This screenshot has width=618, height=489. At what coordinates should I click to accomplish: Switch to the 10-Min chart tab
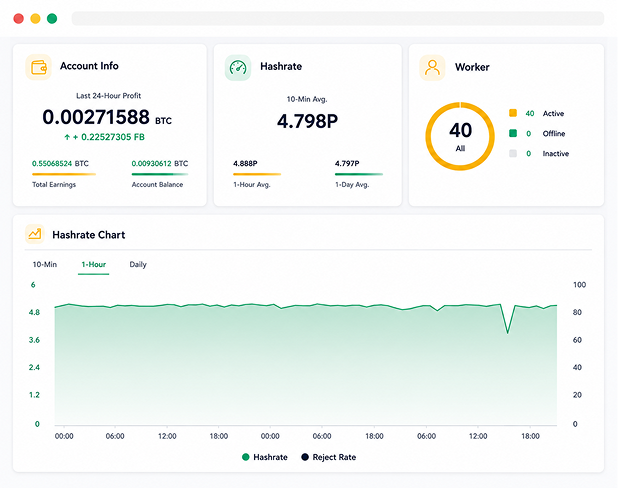click(x=45, y=264)
